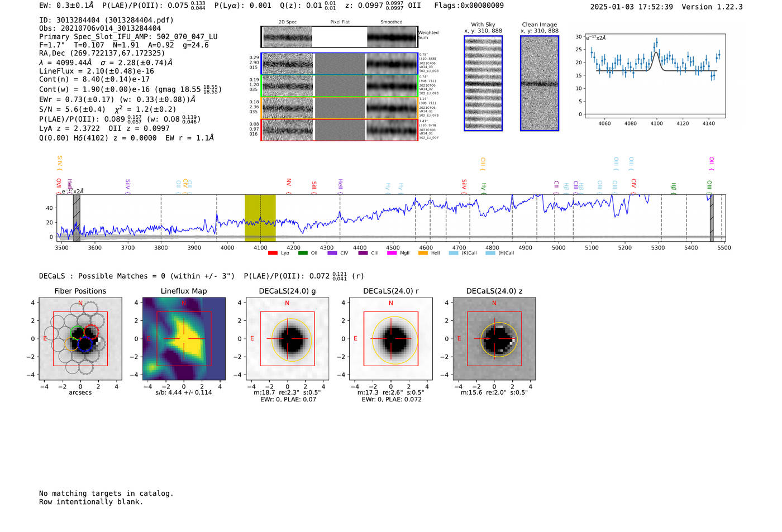Open the Clean Image cutout

click(540, 83)
